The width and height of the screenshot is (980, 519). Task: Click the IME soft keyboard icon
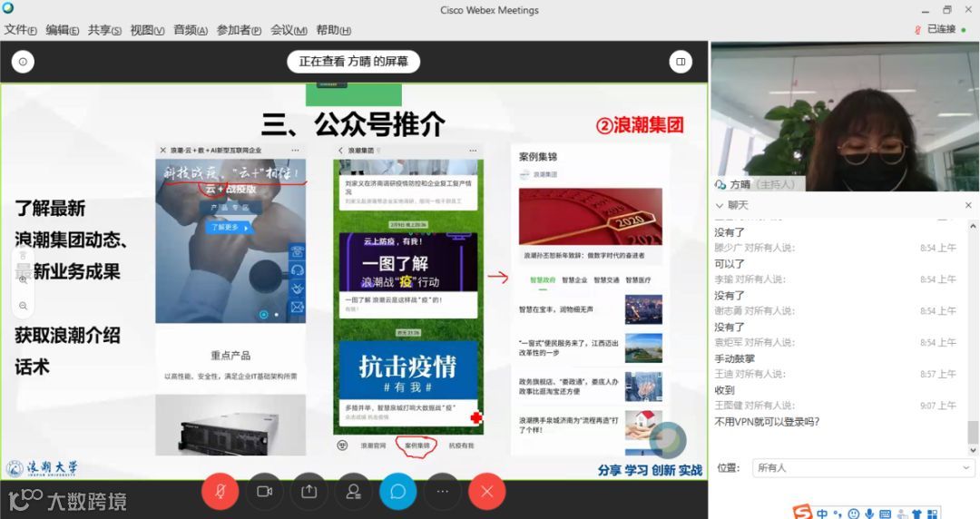pyautogui.click(x=885, y=514)
